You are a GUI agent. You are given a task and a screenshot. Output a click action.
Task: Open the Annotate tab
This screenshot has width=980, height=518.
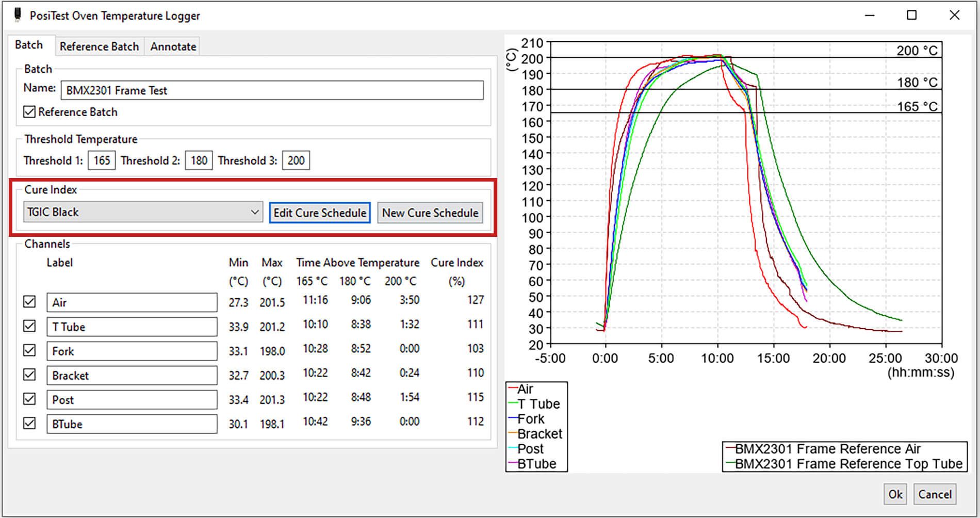pyautogui.click(x=172, y=46)
